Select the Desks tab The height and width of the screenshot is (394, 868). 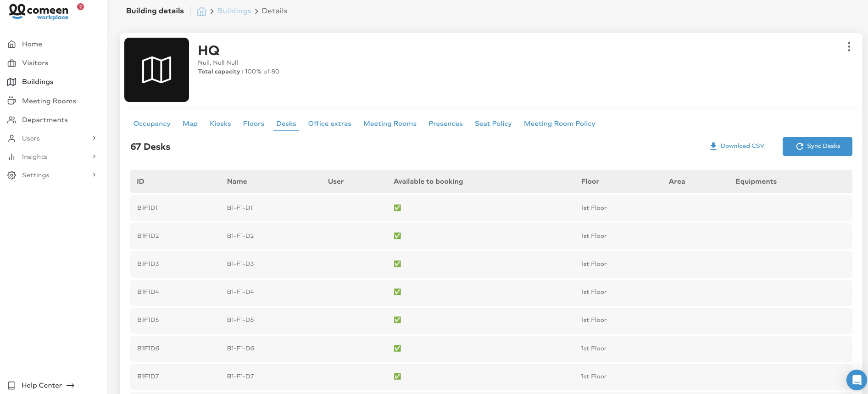286,124
